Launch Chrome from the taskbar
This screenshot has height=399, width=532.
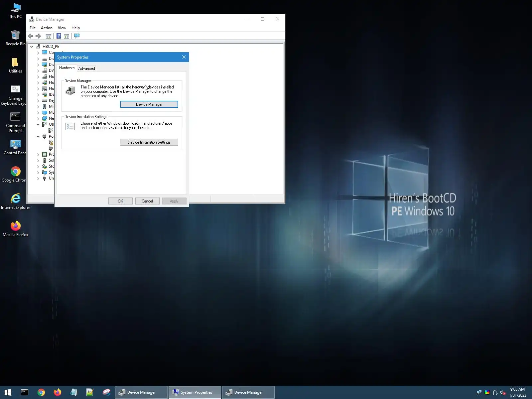(41, 392)
